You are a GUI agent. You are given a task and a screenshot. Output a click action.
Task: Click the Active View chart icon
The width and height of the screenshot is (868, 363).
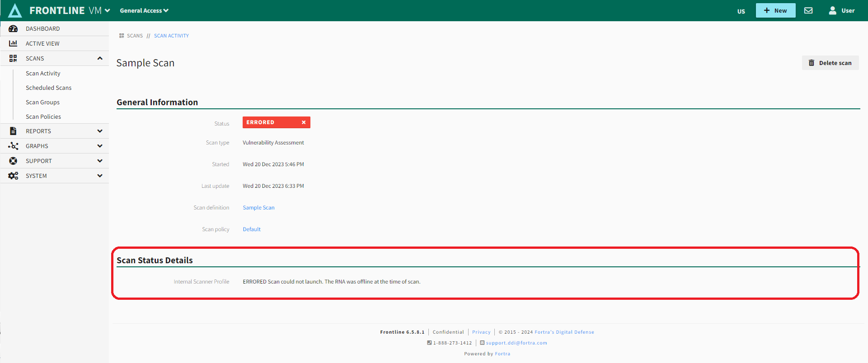[x=13, y=43]
